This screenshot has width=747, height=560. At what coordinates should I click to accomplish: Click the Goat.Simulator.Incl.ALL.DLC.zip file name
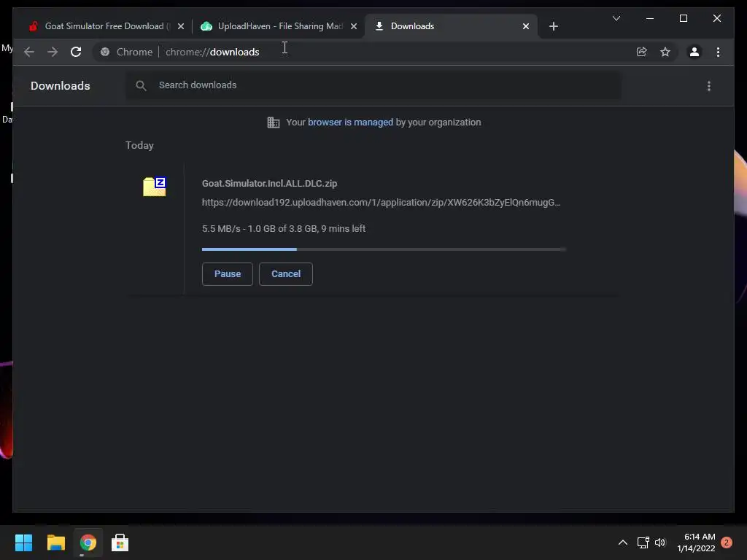[x=269, y=183]
